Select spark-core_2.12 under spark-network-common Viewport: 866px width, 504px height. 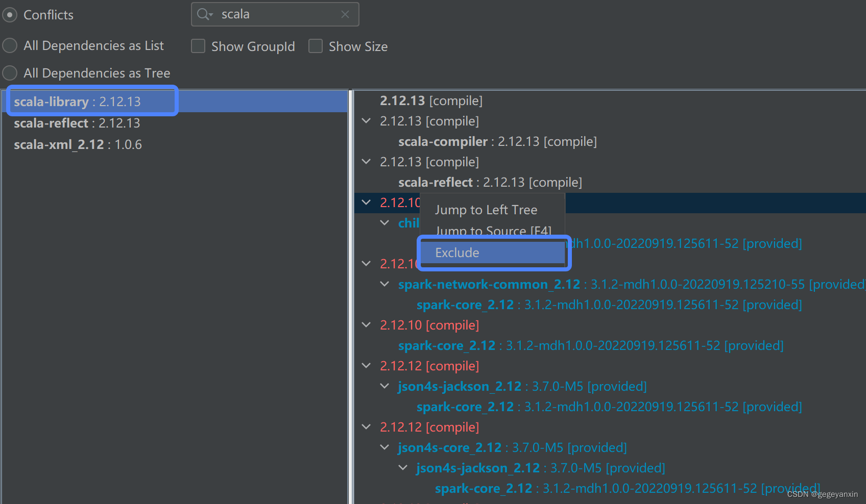tap(609, 305)
